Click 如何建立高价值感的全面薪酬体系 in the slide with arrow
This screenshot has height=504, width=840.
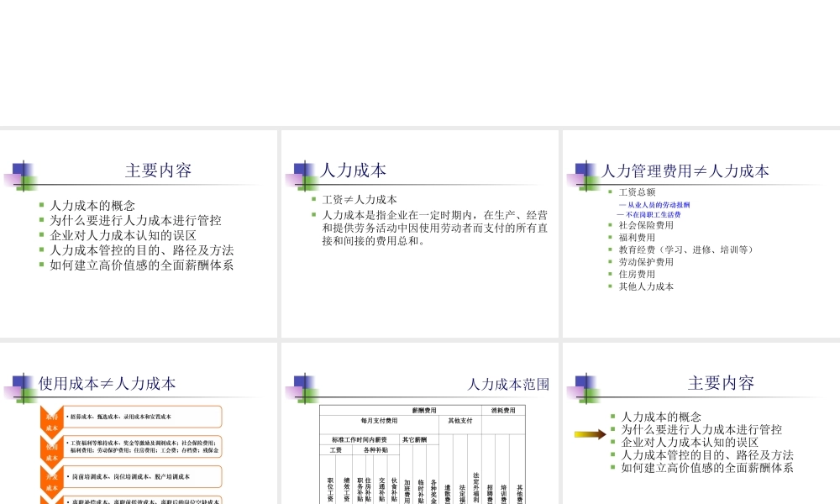[x=707, y=468]
